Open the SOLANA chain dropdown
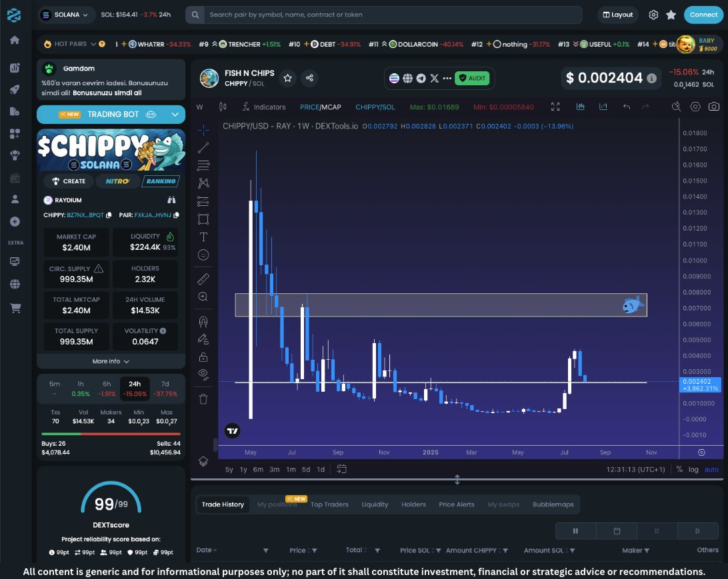 pyautogui.click(x=67, y=15)
